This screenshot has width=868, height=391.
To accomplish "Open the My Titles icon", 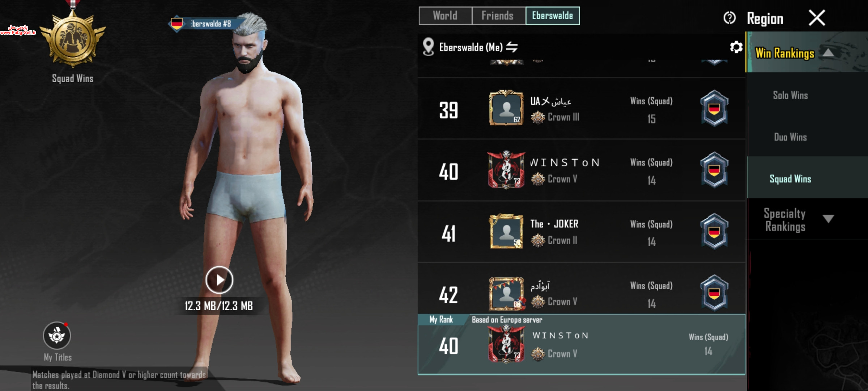I will tap(57, 336).
